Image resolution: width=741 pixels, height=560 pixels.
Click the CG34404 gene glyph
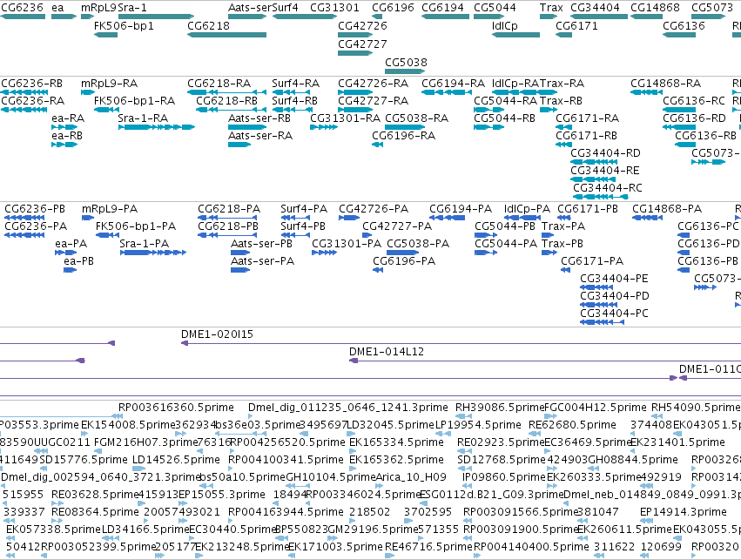tap(599, 17)
